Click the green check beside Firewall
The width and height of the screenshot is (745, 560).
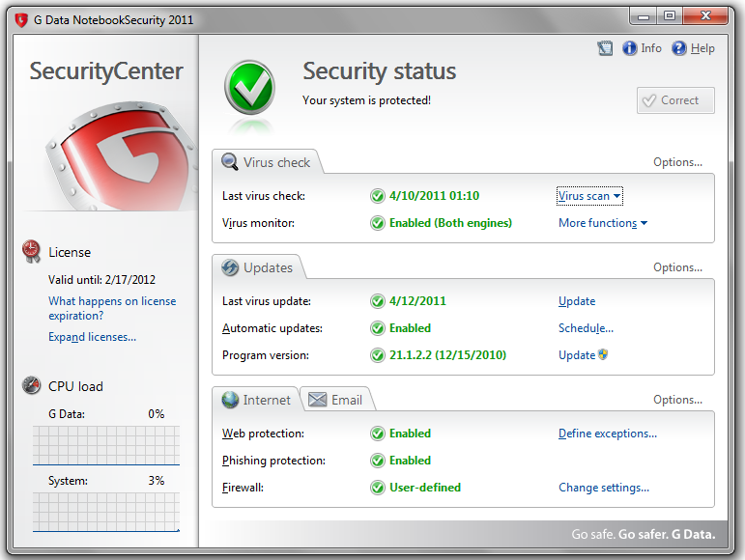point(377,488)
